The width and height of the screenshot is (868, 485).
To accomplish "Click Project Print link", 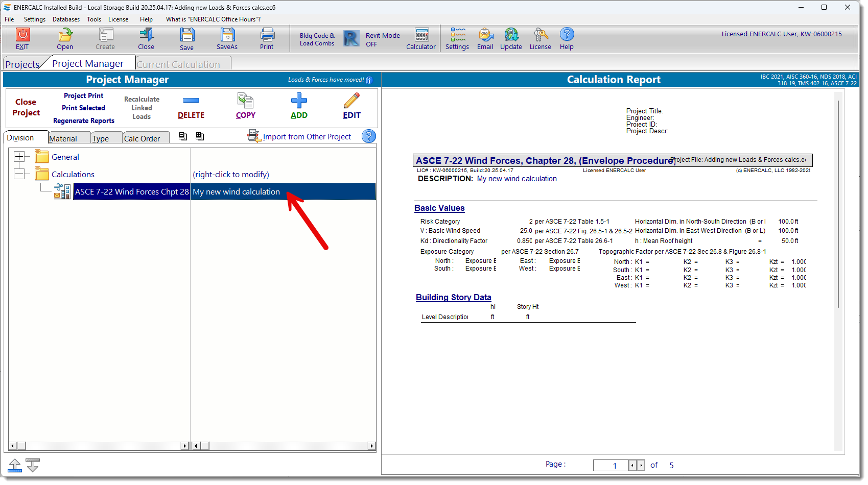I will click(84, 95).
